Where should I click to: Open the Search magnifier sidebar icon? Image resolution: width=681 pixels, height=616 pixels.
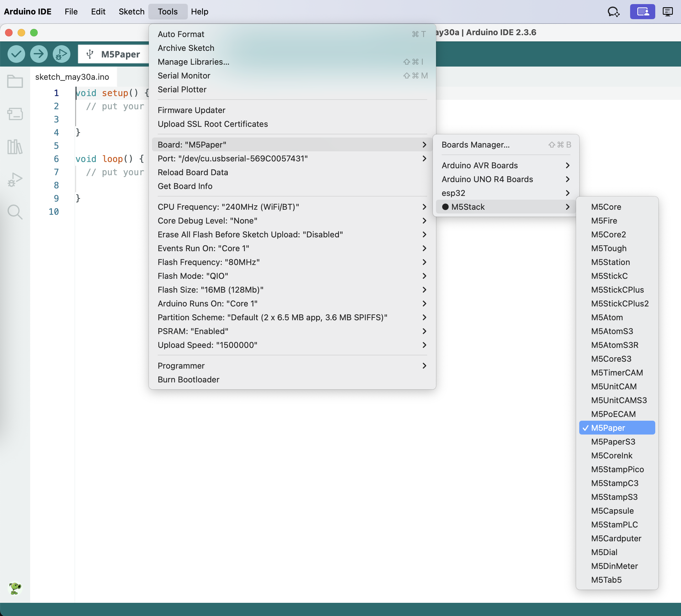coord(15,212)
